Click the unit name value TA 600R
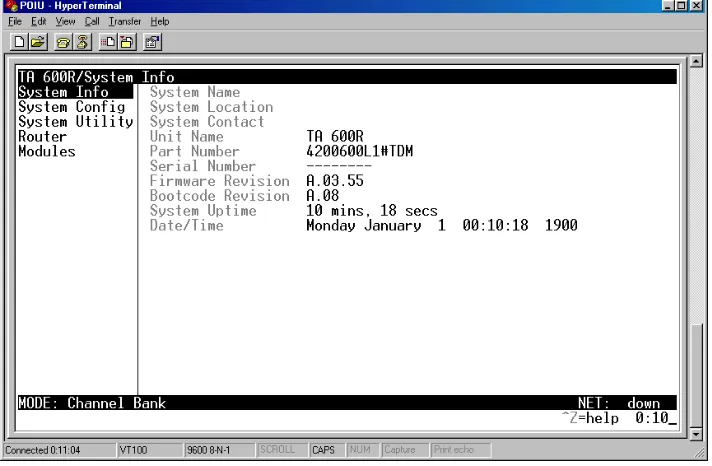 coord(335,136)
